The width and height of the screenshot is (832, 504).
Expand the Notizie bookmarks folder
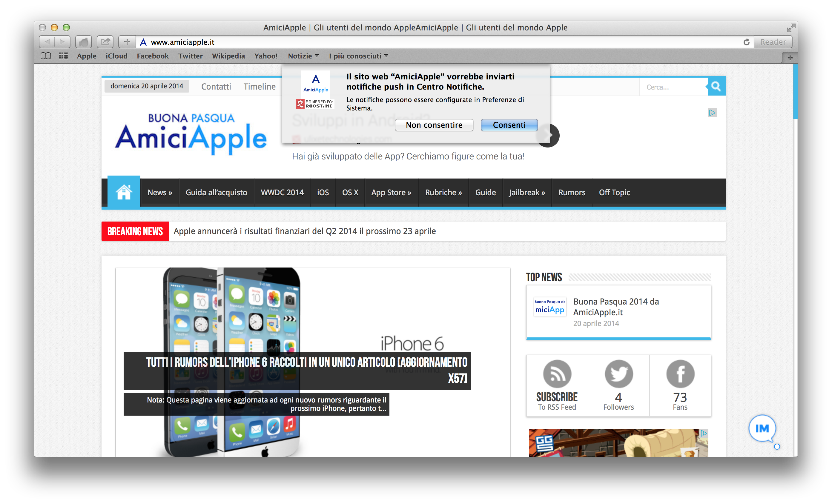coord(303,56)
